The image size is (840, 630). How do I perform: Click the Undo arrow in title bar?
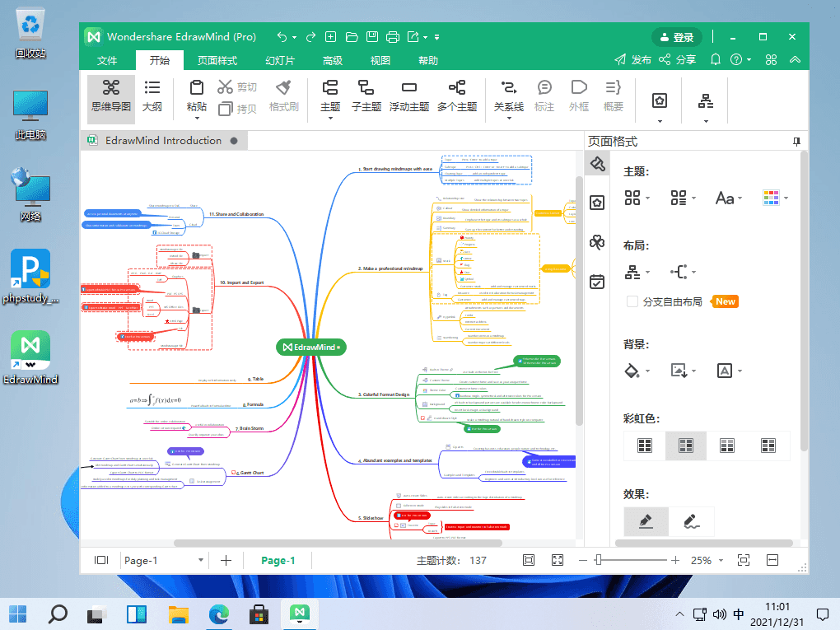pos(282,37)
